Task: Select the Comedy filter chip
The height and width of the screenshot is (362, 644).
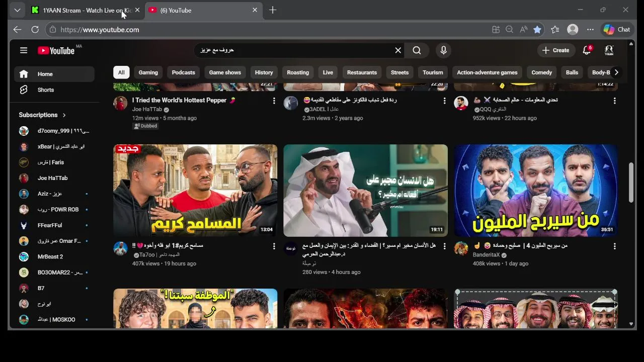Action: pyautogui.click(x=542, y=72)
